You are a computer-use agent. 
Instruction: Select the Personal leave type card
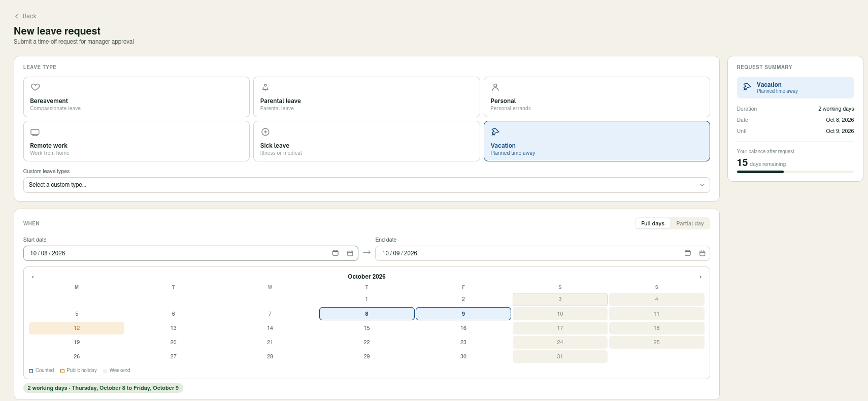click(x=597, y=97)
